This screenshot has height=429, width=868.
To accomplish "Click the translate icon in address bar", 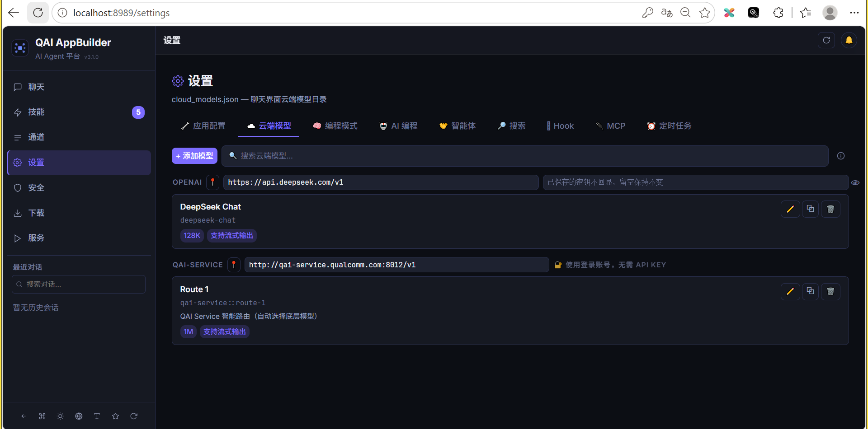I will click(667, 13).
